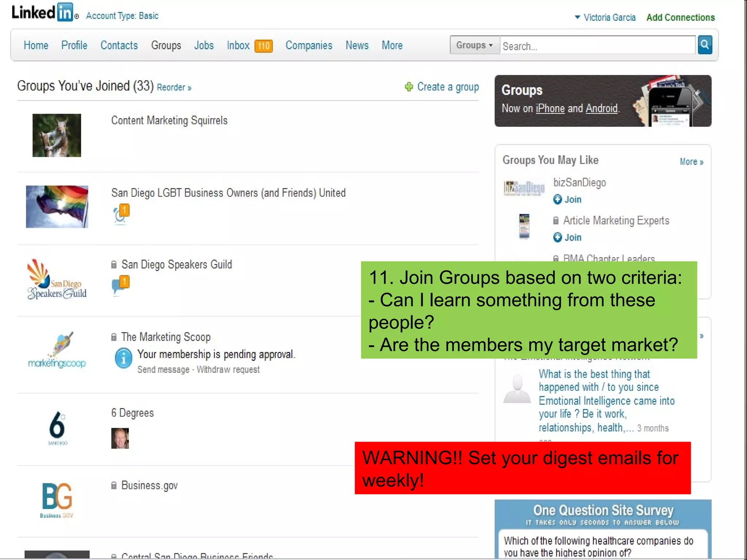Click into the Search text field
This screenshot has width=747, height=560.
point(598,46)
